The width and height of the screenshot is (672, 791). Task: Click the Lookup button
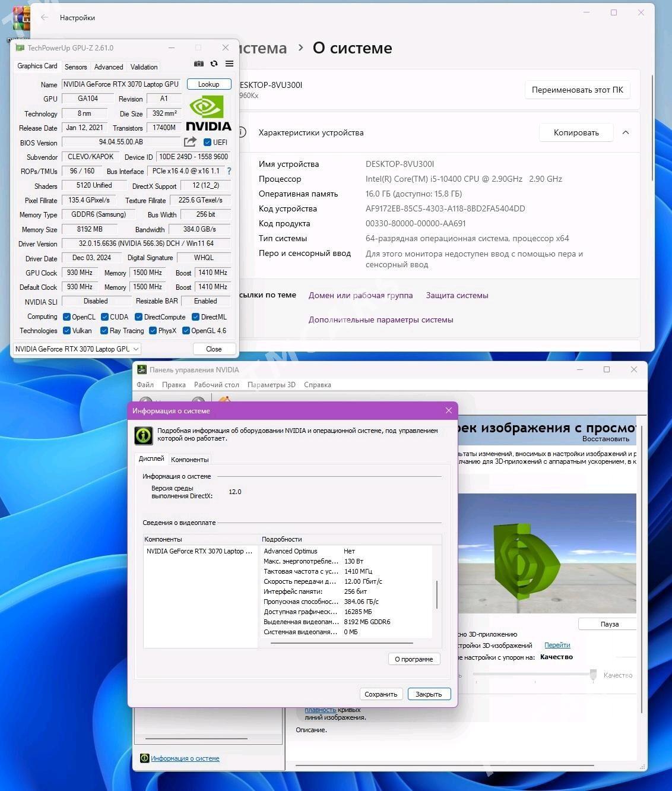tap(208, 84)
